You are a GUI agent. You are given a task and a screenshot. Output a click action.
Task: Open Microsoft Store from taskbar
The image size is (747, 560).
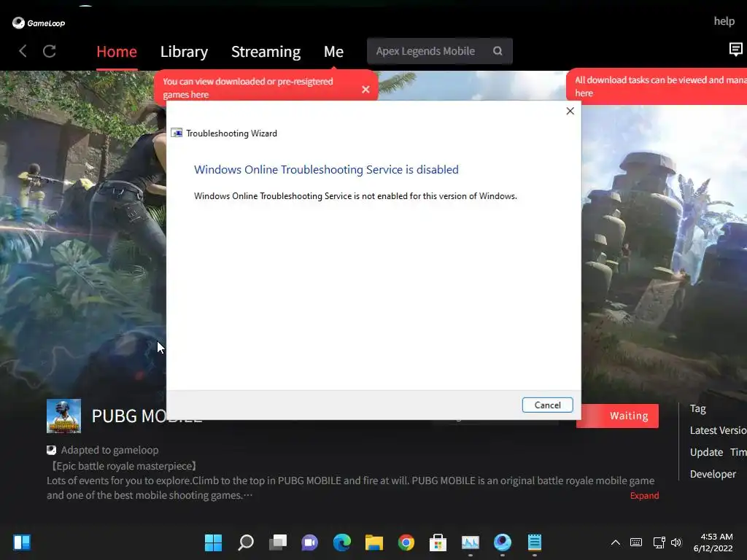click(x=438, y=542)
